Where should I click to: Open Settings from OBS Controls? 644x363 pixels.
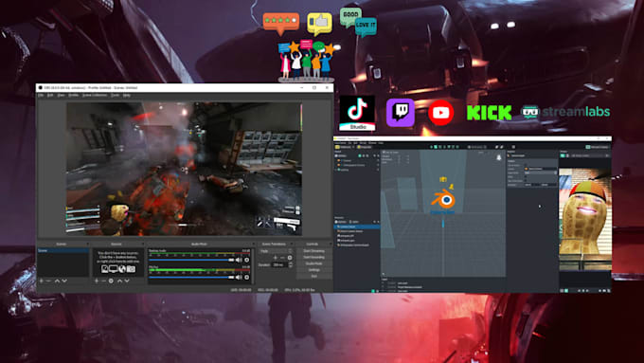[x=313, y=270]
